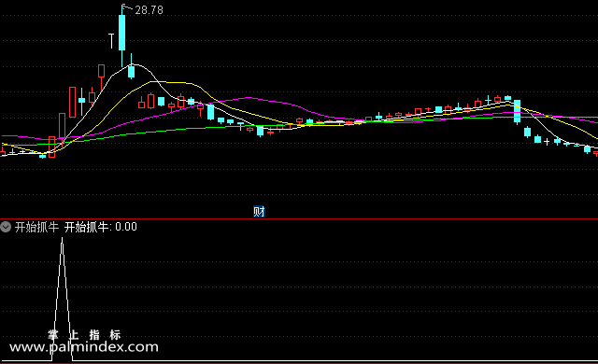Select the large cyan candle at the right-side drop
The width and height of the screenshot is (598, 364).
(x=517, y=112)
